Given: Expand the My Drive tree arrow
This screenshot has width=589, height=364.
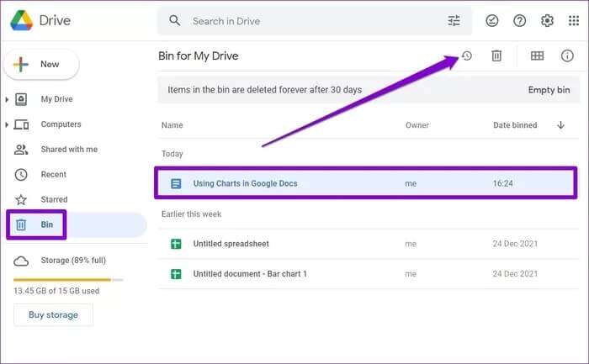Looking at the screenshot, I should pos(7,99).
